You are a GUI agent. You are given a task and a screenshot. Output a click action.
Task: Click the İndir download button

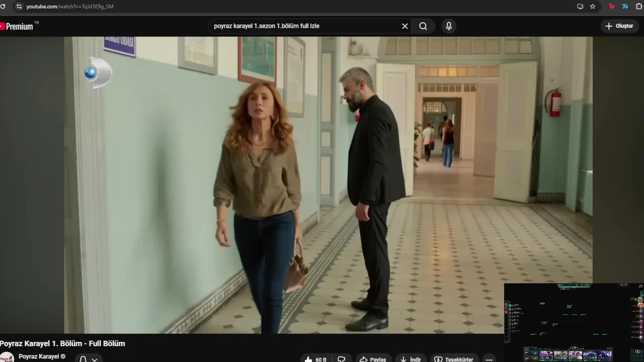411,359
